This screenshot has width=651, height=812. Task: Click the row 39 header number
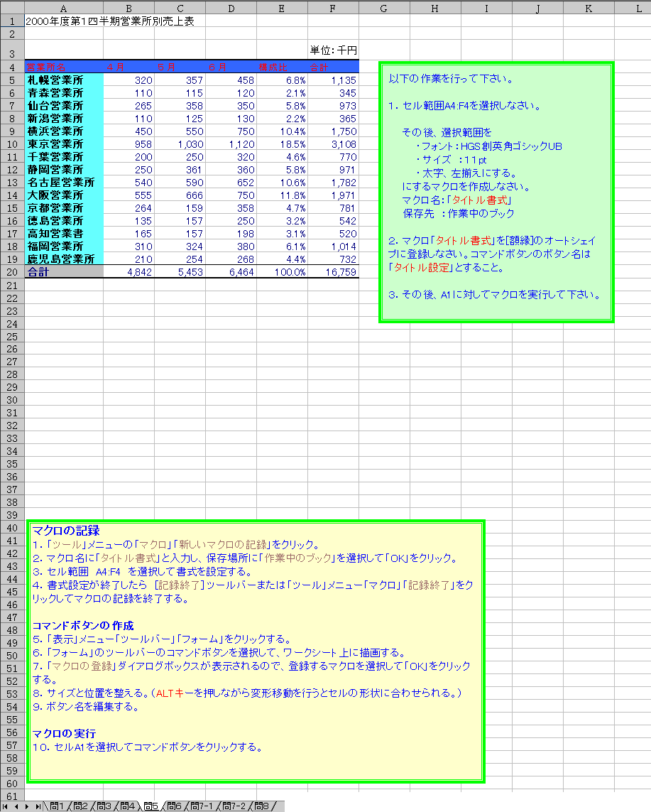point(12,515)
